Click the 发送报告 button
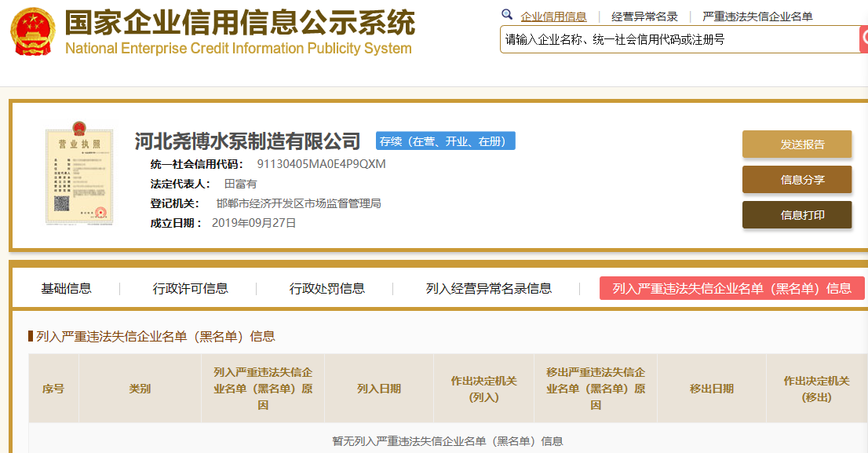Screen dimensions: 868x453 coord(797,144)
